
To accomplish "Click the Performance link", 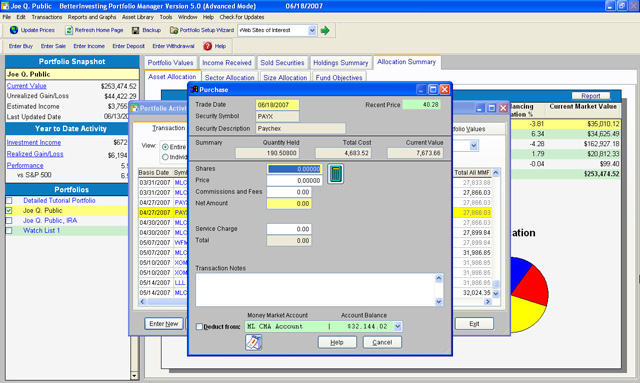I will [25, 165].
